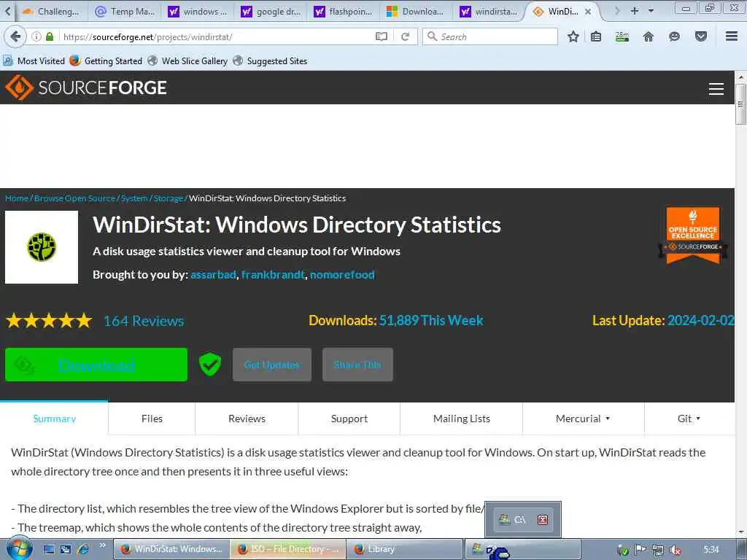This screenshot has width=747, height=560.
Task: Open the Support project tab
Action: 349,419
